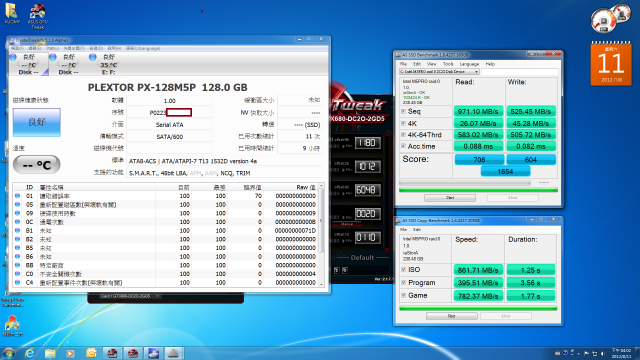Click the status dot for attribute 01
640x360 pixels.
(x=17, y=196)
